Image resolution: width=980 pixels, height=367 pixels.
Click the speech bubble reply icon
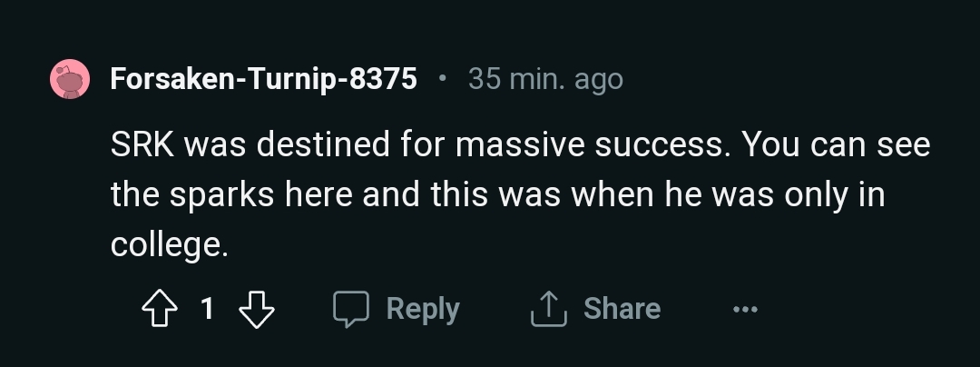351,310
